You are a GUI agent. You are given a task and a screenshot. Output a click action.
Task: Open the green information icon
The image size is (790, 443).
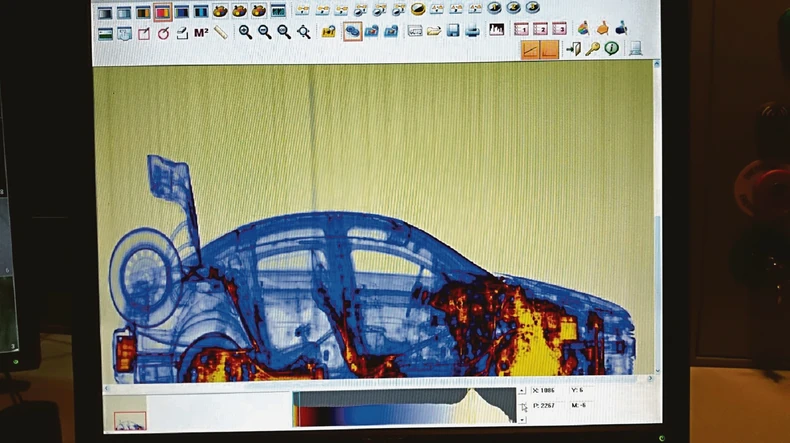pyautogui.click(x=611, y=48)
